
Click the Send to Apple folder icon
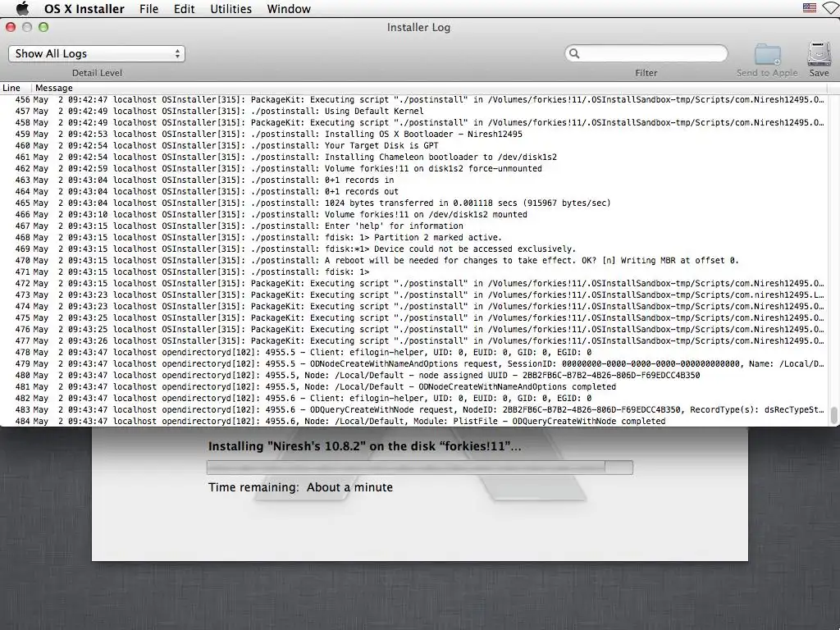tap(767, 55)
